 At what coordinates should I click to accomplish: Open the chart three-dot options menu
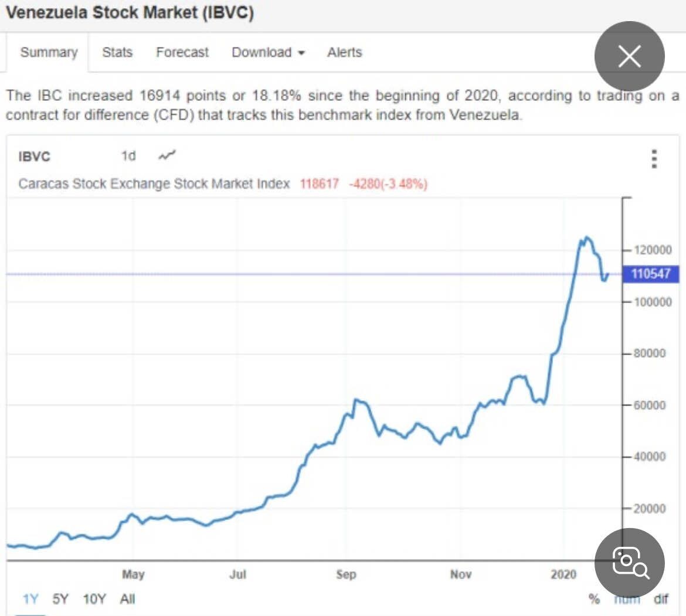pos(654,159)
